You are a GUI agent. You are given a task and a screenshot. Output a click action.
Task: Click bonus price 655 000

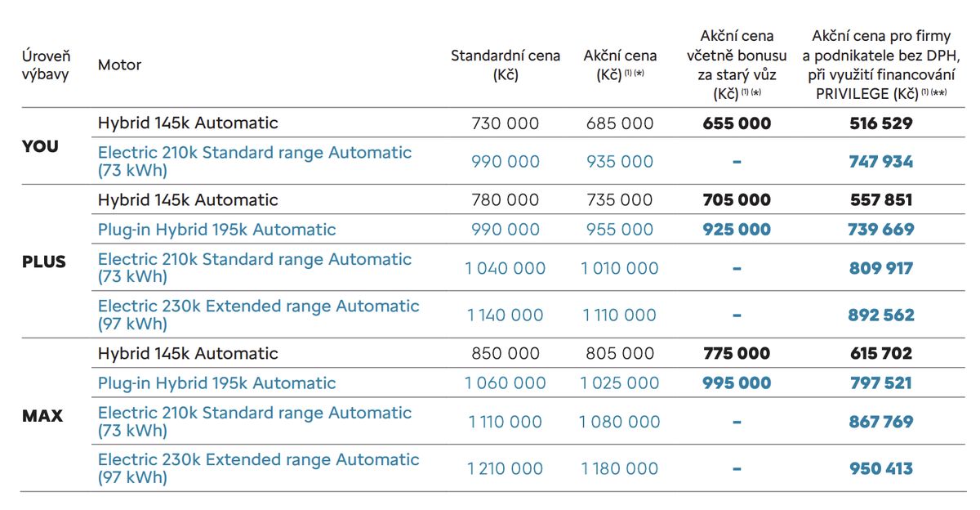737,123
